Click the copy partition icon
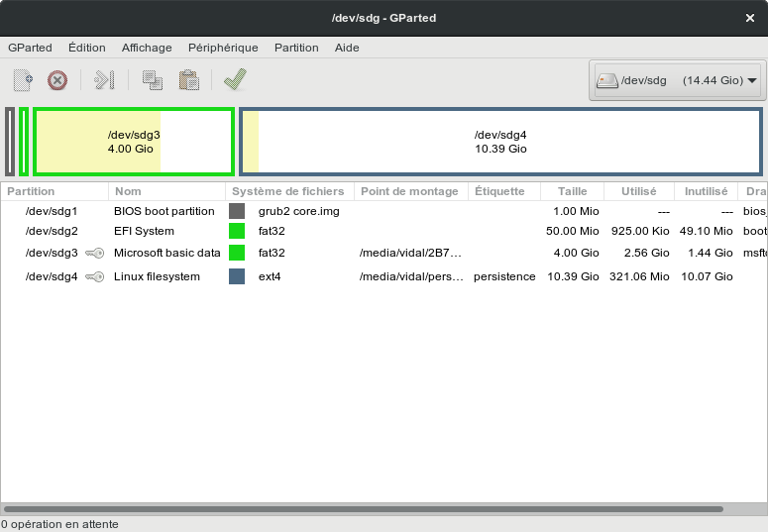Image resolution: width=768 pixels, height=532 pixels. coord(152,80)
